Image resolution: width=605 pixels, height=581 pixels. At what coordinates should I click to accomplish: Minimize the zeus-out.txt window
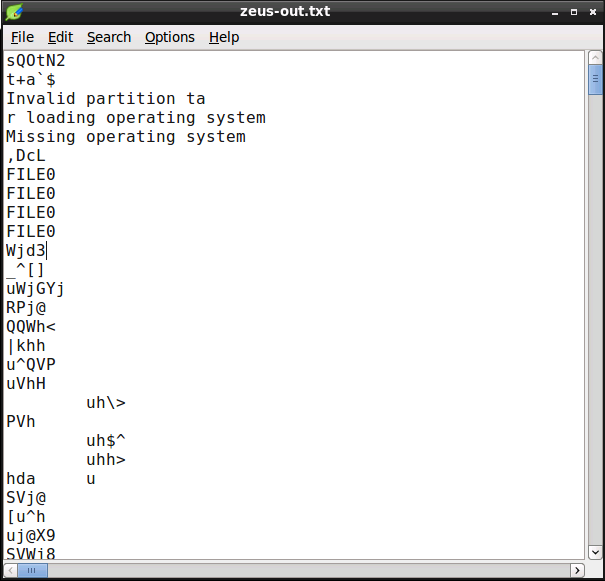point(555,12)
